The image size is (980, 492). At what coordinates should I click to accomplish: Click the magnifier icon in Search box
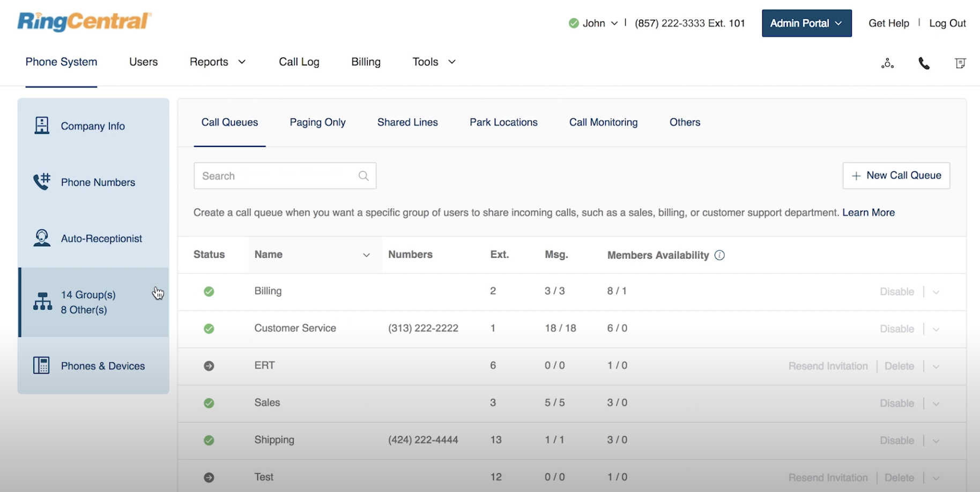coord(363,176)
